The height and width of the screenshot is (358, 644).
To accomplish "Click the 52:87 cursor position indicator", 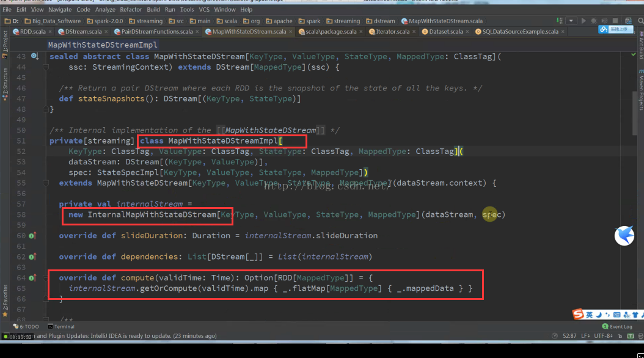I will pyautogui.click(x=569, y=335).
